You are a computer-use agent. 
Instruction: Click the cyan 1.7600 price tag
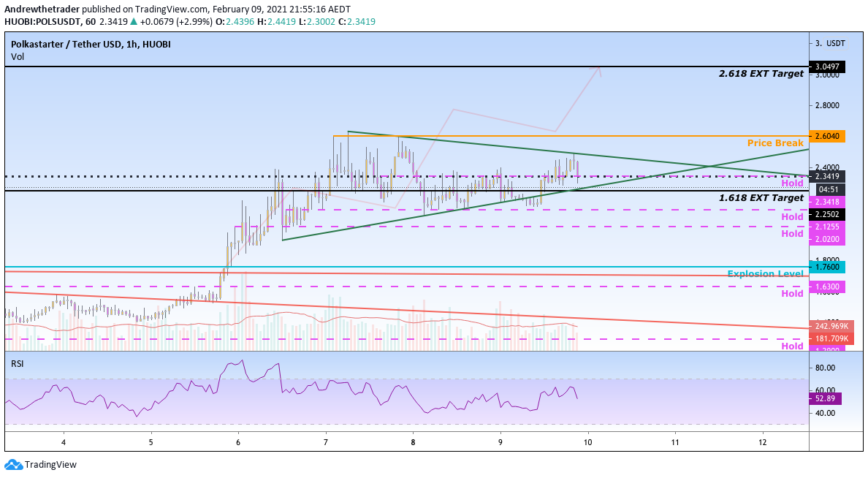point(827,267)
